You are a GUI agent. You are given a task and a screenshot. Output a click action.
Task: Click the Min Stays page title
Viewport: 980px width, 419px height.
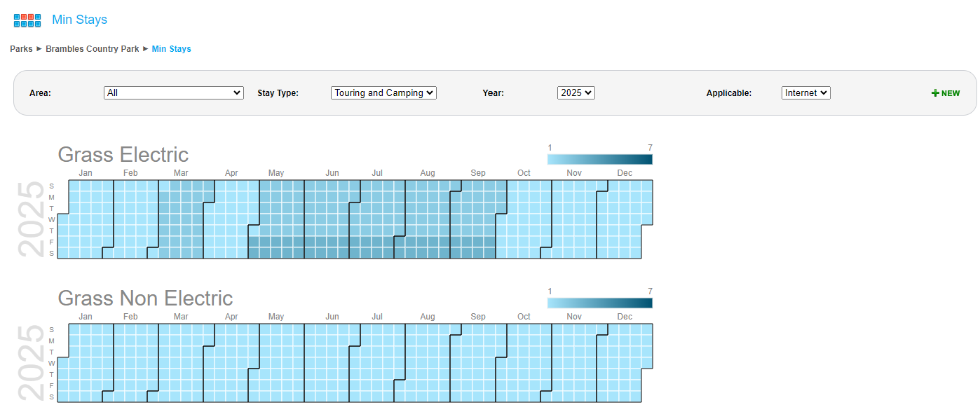pos(79,20)
